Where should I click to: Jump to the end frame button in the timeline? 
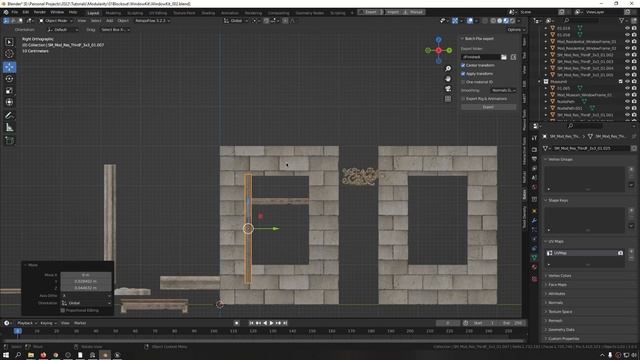(285, 323)
